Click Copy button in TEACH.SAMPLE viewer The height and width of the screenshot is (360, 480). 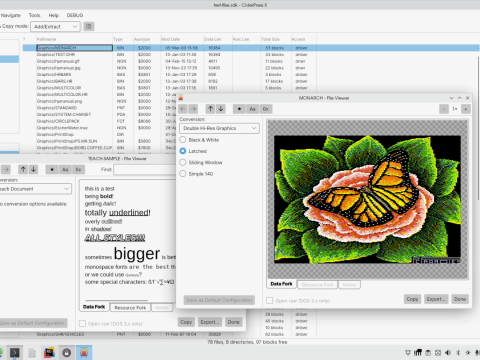(186, 322)
